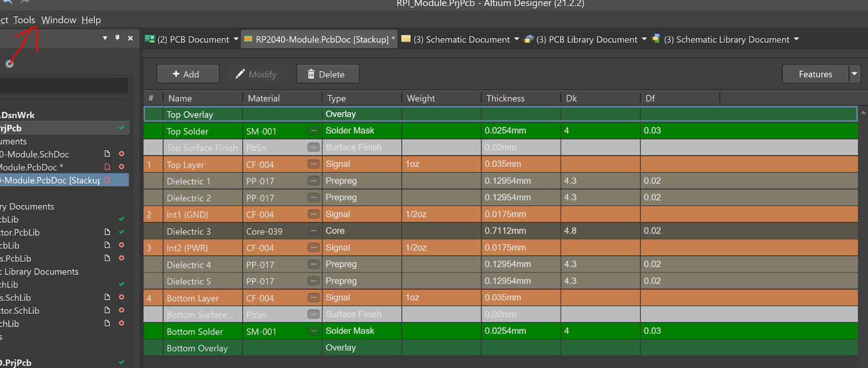Open material picker for Dielectric 3 core row
The image size is (868, 368).
314,231
